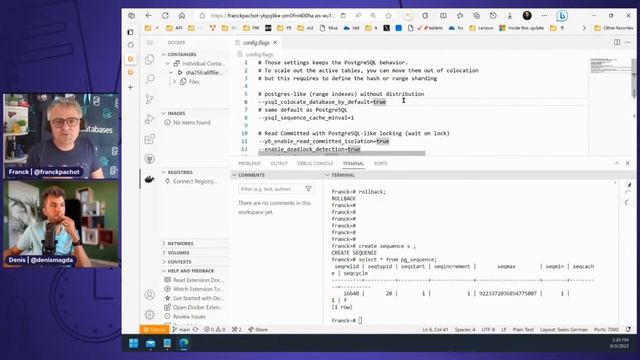The height and width of the screenshot is (360, 640).
Task: Expand the Files node
Action: coord(174,82)
